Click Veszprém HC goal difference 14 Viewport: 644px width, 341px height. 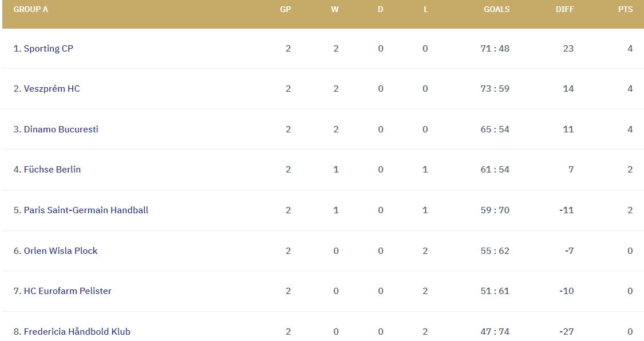(x=568, y=89)
